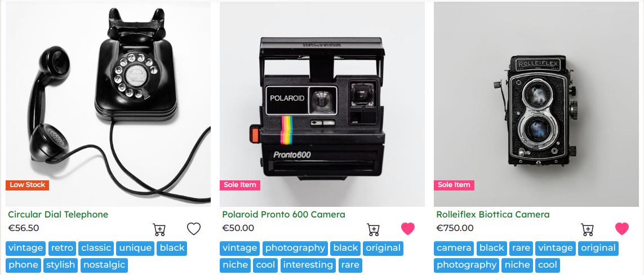Add Polaroid Pronto 600 Camera to cart
Image resolution: width=644 pixels, height=275 pixels.
[373, 229]
